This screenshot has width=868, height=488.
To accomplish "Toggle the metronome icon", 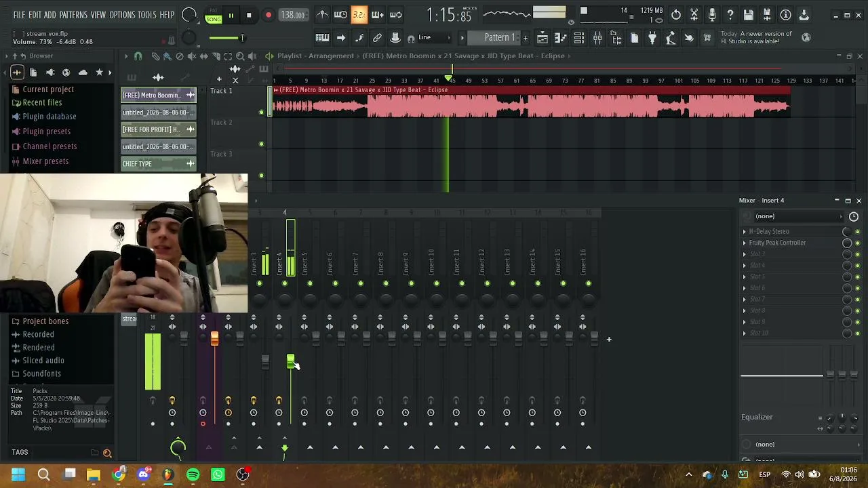I will (x=323, y=15).
